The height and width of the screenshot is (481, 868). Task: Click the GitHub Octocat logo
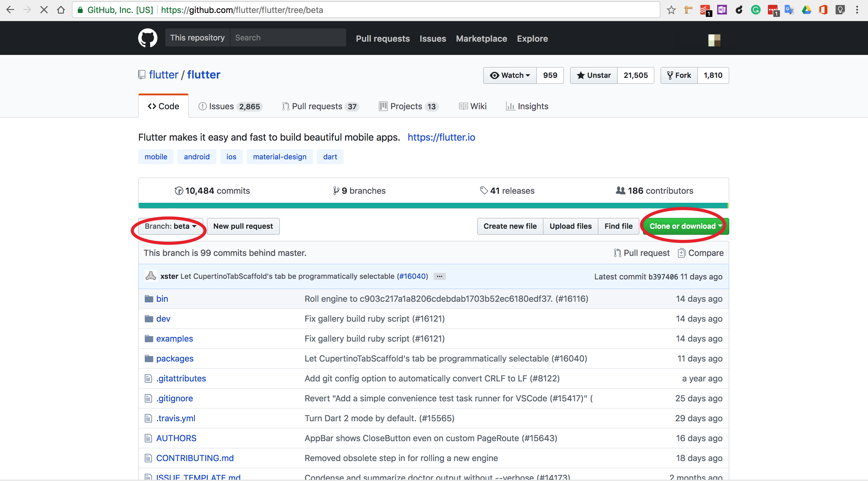pyautogui.click(x=147, y=38)
